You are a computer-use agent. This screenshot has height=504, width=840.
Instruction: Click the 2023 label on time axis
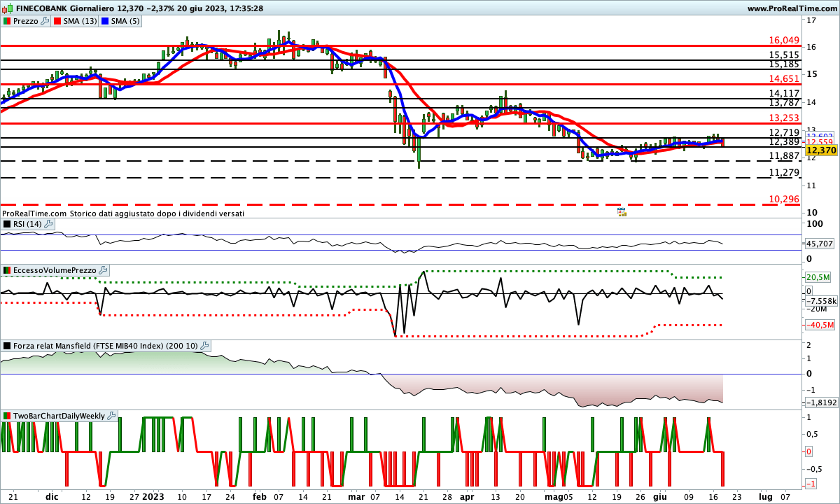coord(153,496)
